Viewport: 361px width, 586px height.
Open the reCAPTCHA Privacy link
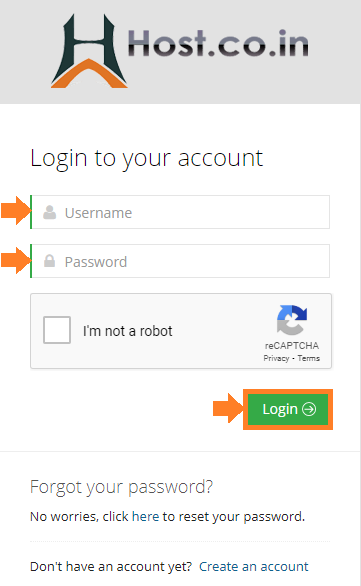[276, 358]
